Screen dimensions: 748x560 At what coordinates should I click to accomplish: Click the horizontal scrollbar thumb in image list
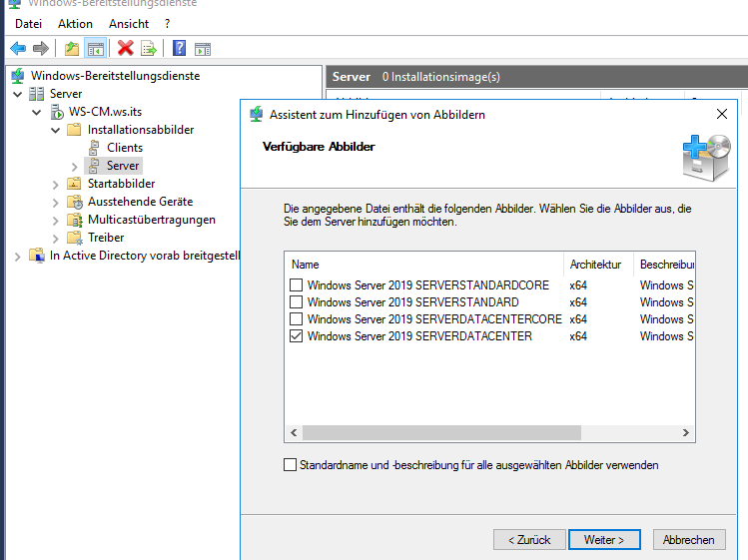click(x=441, y=432)
